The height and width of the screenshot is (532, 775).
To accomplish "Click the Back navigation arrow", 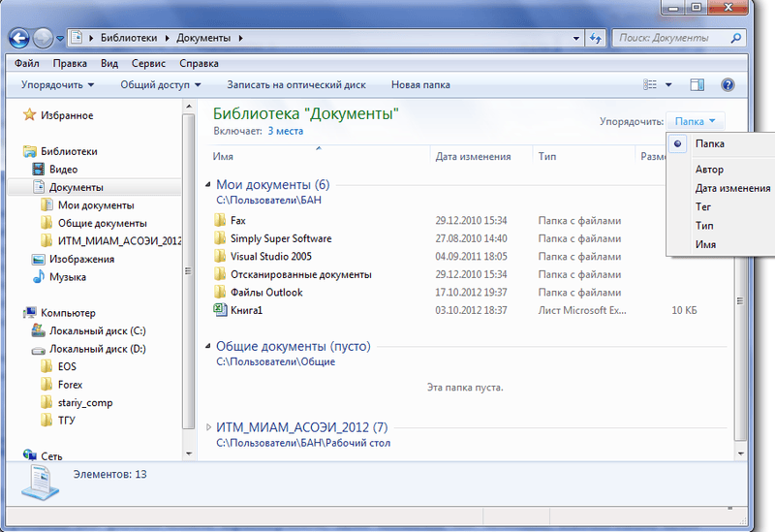I will (19, 39).
